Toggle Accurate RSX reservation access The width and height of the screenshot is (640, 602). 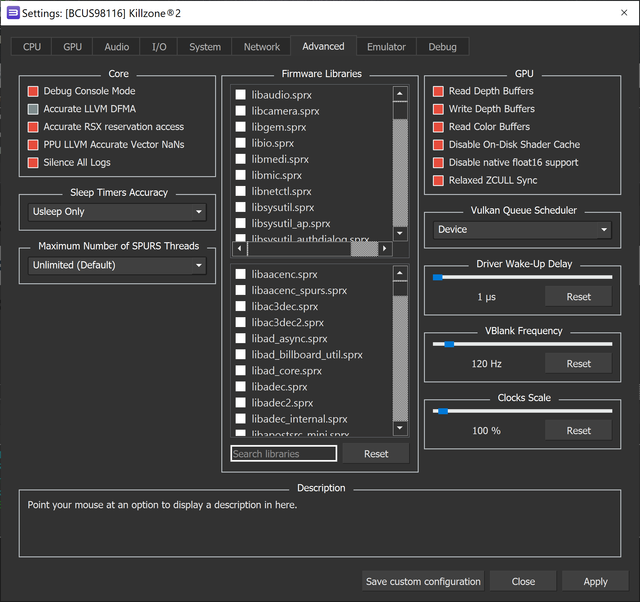[33, 127]
